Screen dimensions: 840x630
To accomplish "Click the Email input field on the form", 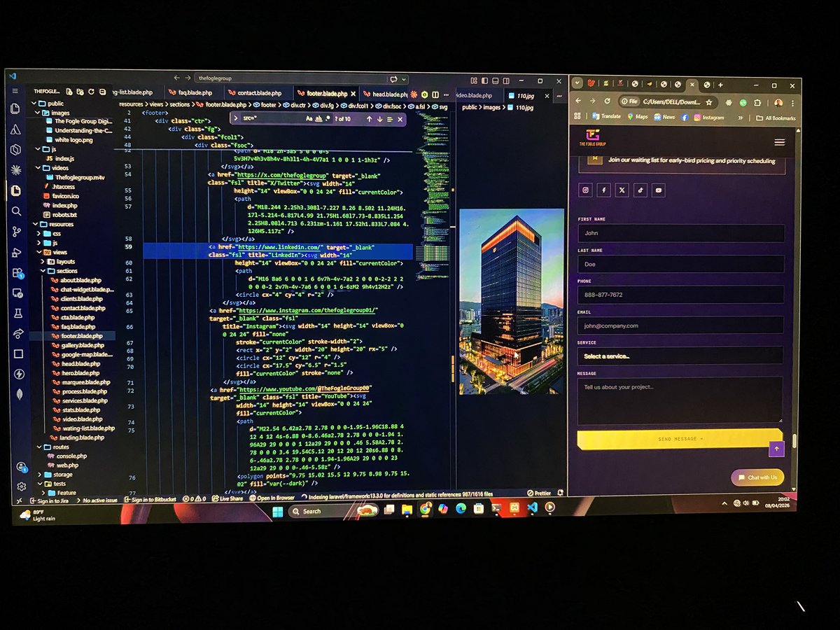I will [x=679, y=325].
